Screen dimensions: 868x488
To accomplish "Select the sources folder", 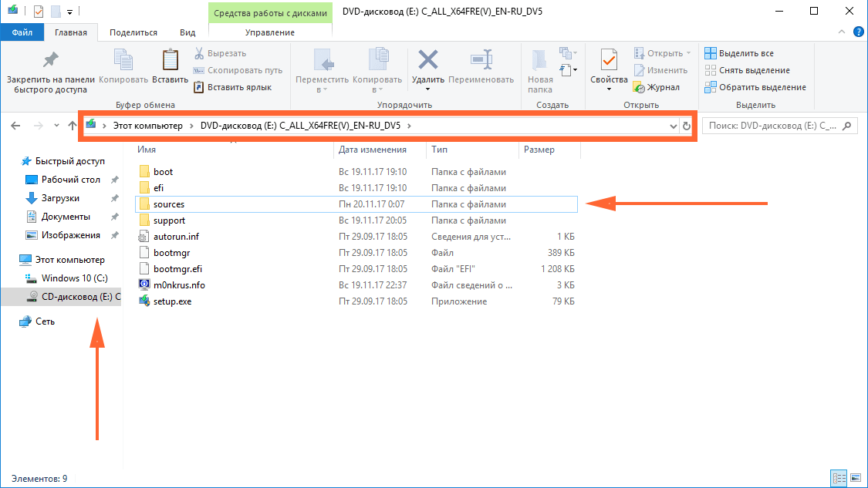I will [x=356, y=204].
